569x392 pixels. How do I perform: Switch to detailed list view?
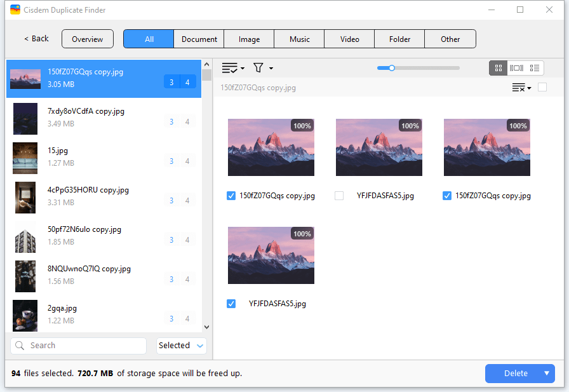pyautogui.click(x=534, y=68)
